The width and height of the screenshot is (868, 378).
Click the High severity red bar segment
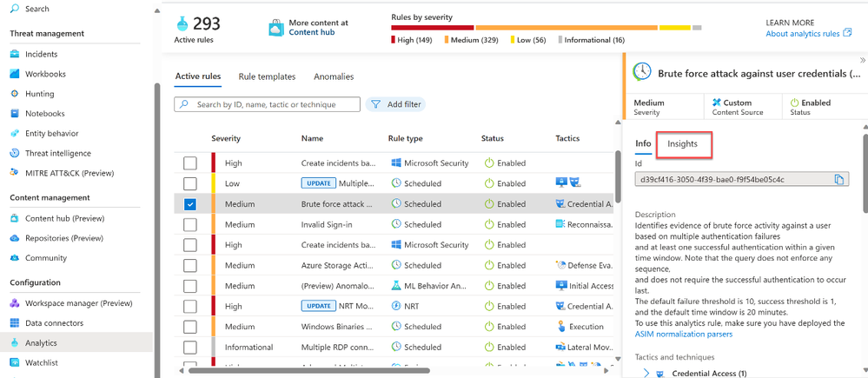point(433,28)
